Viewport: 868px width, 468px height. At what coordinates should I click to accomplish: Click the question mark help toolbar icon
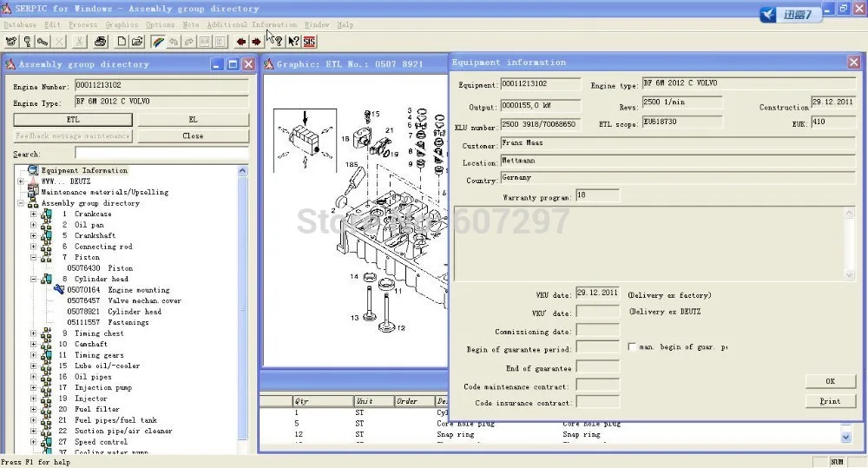(x=278, y=42)
